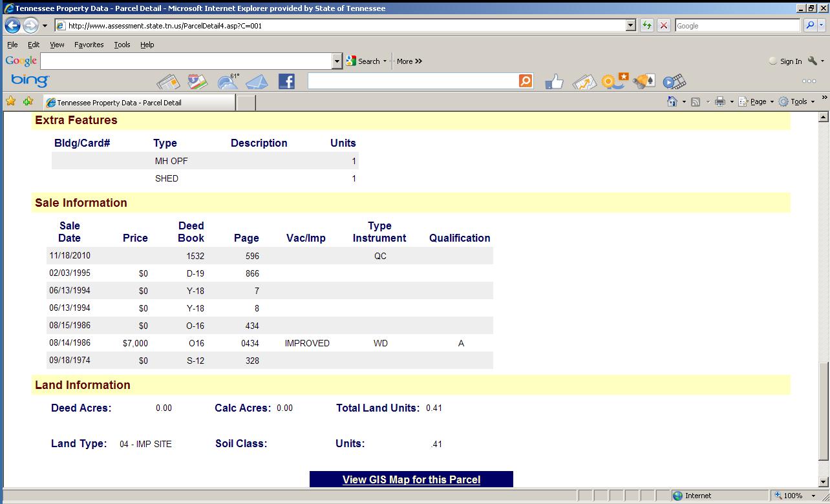Open the Edit menu
830x504 pixels.
click(34, 45)
